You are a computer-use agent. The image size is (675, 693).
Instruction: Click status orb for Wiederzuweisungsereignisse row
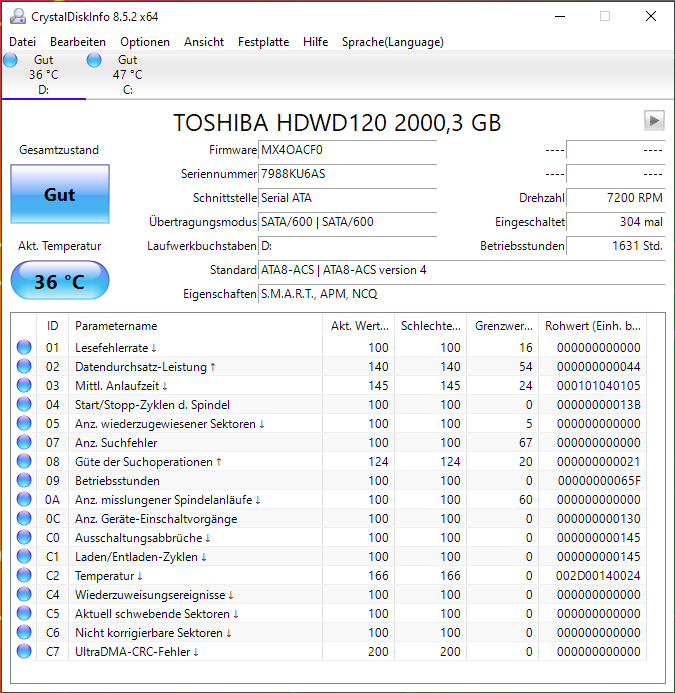pos(24,594)
